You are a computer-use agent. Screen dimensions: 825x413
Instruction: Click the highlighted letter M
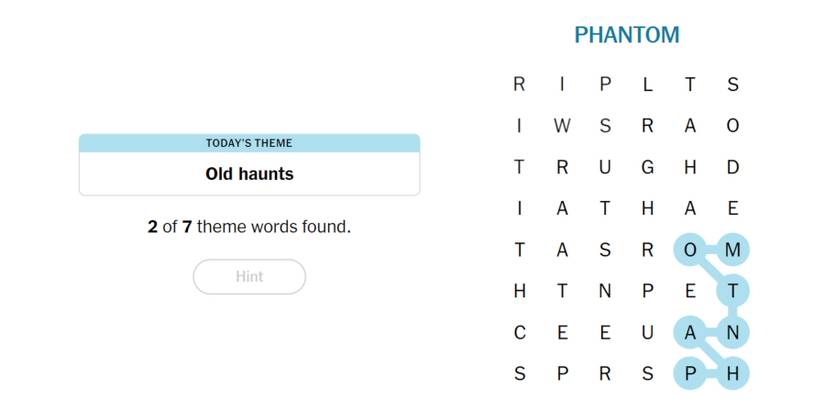(732, 250)
